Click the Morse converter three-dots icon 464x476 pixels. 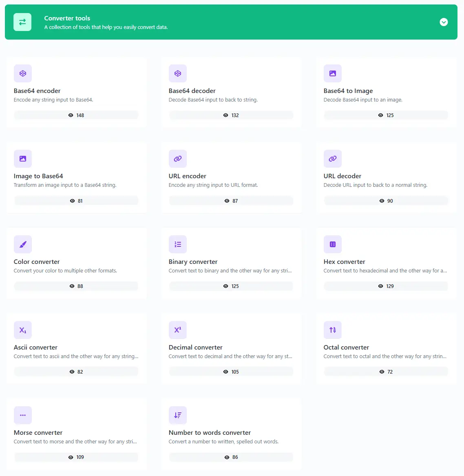coord(23,415)
